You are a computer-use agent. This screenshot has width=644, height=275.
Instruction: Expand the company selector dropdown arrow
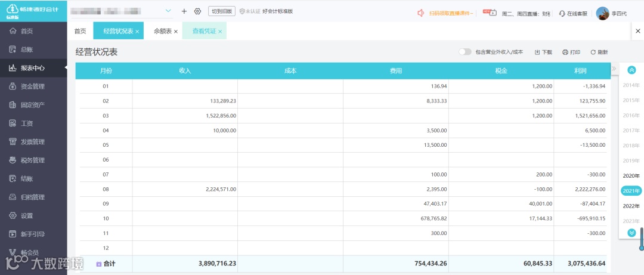[168, 11]
